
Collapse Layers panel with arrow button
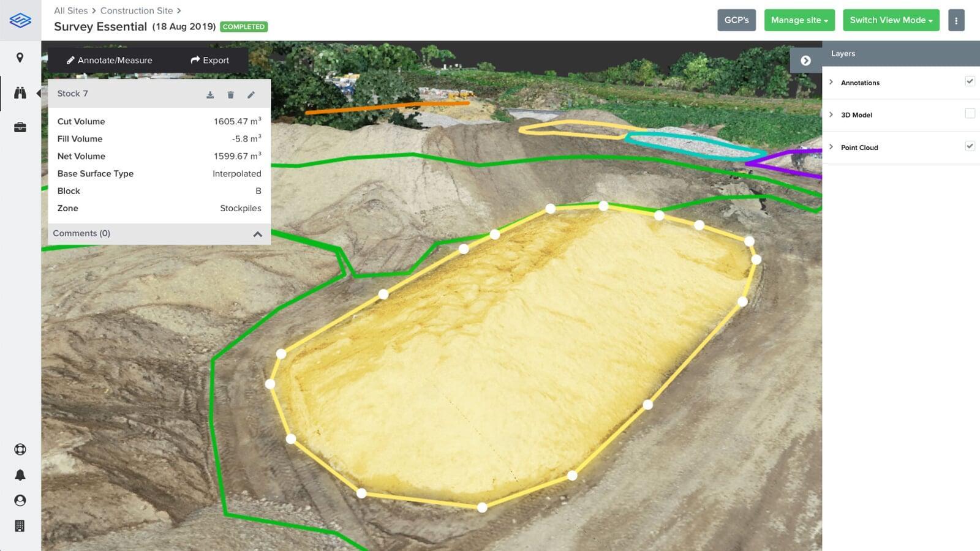point(805,61)
